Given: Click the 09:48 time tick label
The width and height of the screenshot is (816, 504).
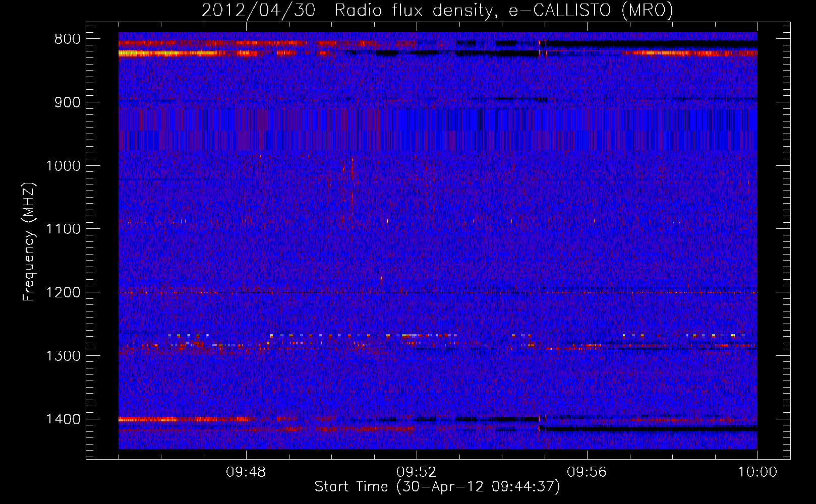Looking at the screenshot, I should tap(246, 472).
